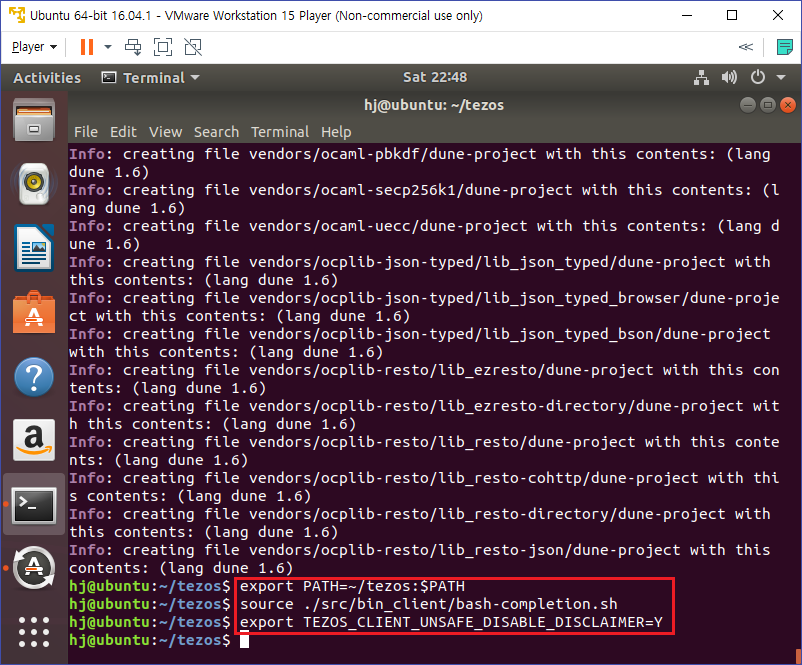Click power icon in top bar
Image resolution: width=802 pixels, height=665 pixels.
(758, 78)
